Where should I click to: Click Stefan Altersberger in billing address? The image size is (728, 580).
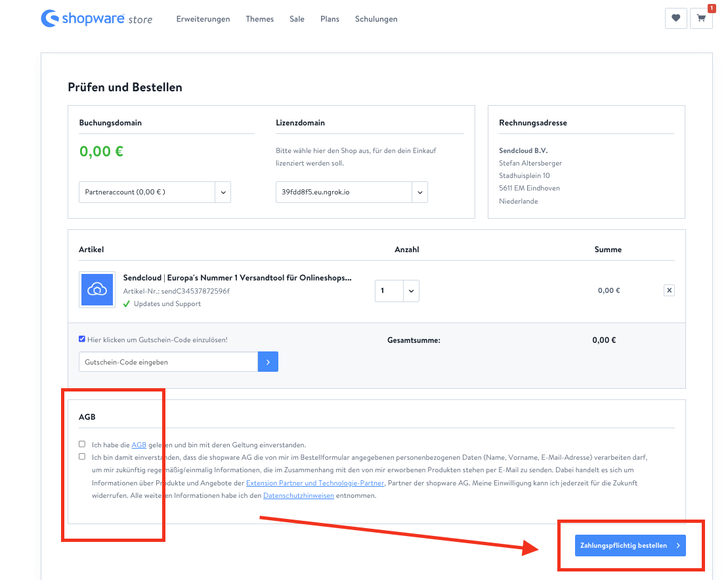pyautogui.click(x=530, y=163)
